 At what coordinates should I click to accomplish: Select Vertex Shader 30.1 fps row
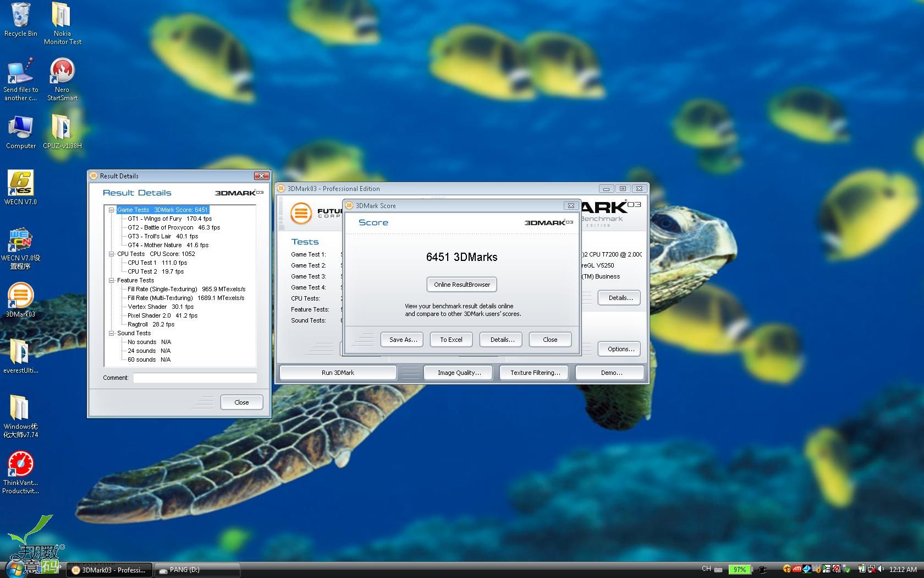pyautogui.click(x=161, y=307)
